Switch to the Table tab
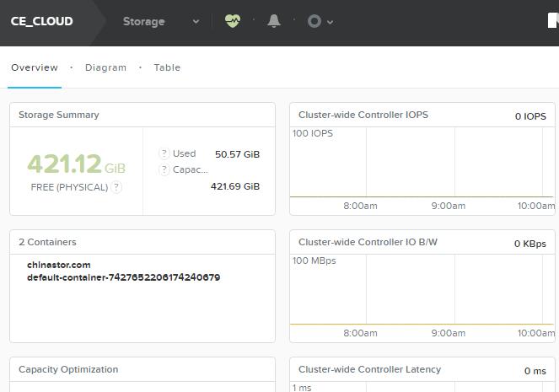This screenshot has height=392, width=559. (167, 67)
